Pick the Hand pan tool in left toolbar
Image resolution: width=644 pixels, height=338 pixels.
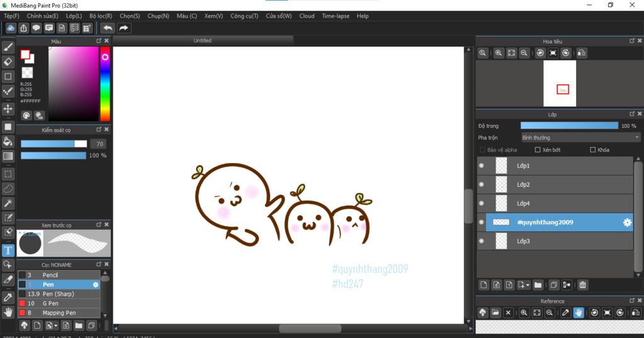(8, 312)
